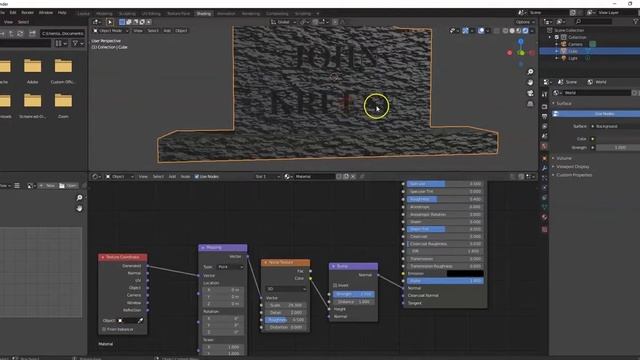Image resolution: width=640 pixels, height=360 pixels.
Task: Open viewport Options dropdown
Action: click(x=524, y=22)
